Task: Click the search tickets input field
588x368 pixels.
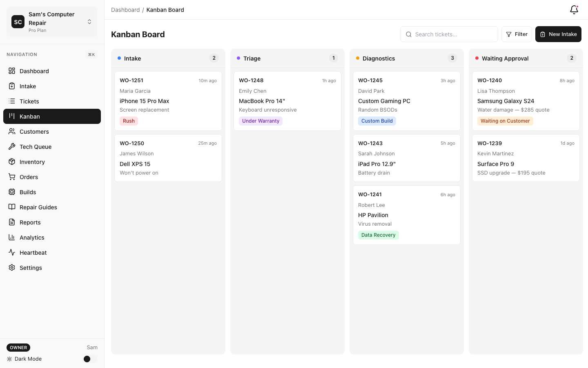Action: pyautogui.click(x=449, y=34)
